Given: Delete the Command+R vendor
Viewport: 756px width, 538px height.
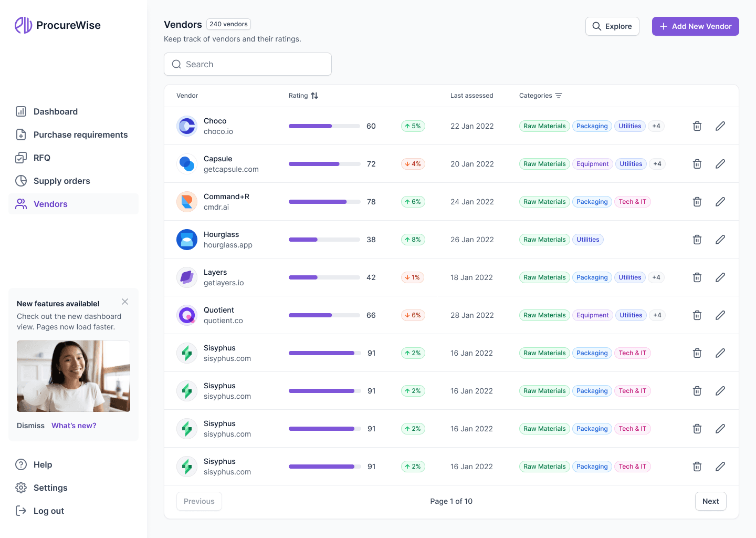Looking at the screenshot, I should point(697,202).
